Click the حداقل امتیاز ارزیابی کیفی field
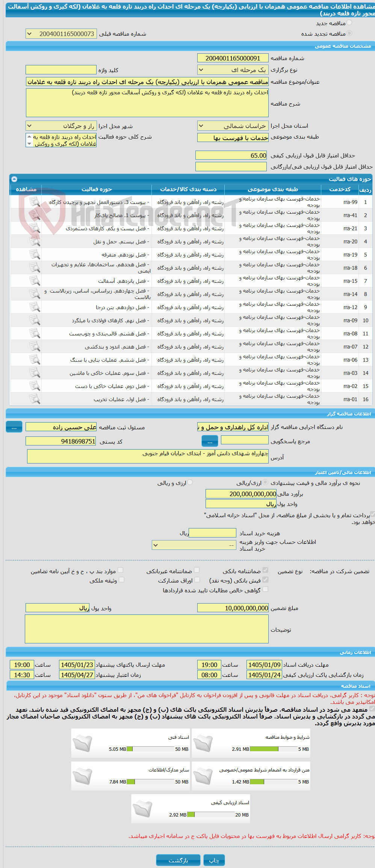 click(231, 155)
